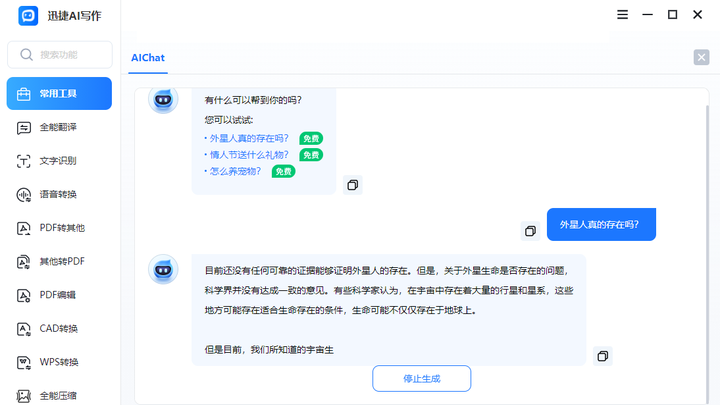Click the 其他转PDF icon
This screenshot has width=720, height=405.
(23, 262)
